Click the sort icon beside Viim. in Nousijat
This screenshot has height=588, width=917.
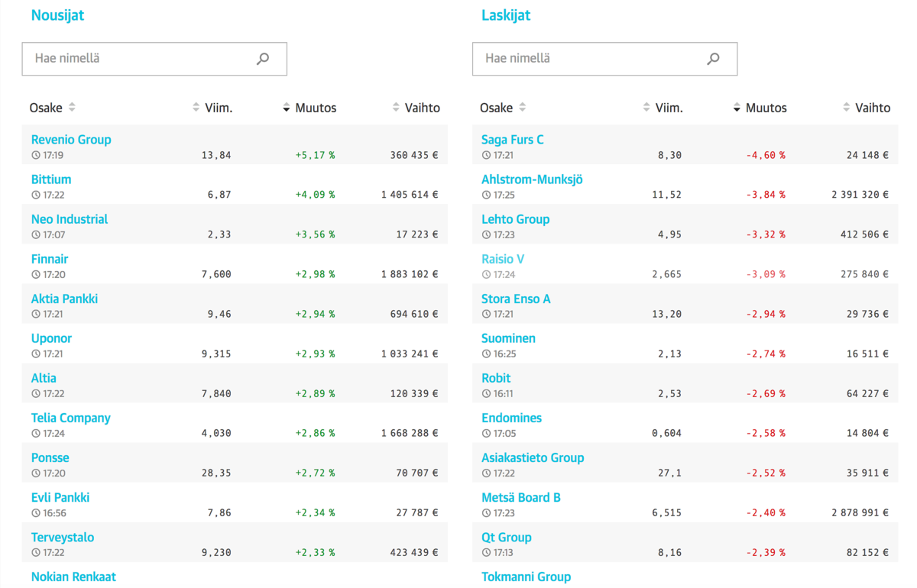[196, 108]
